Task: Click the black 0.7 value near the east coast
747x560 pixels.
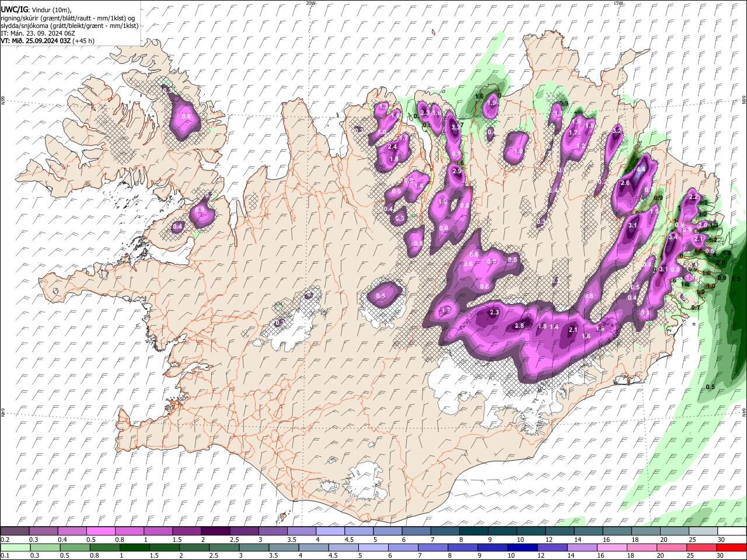Action: click(x=695, y=307)
